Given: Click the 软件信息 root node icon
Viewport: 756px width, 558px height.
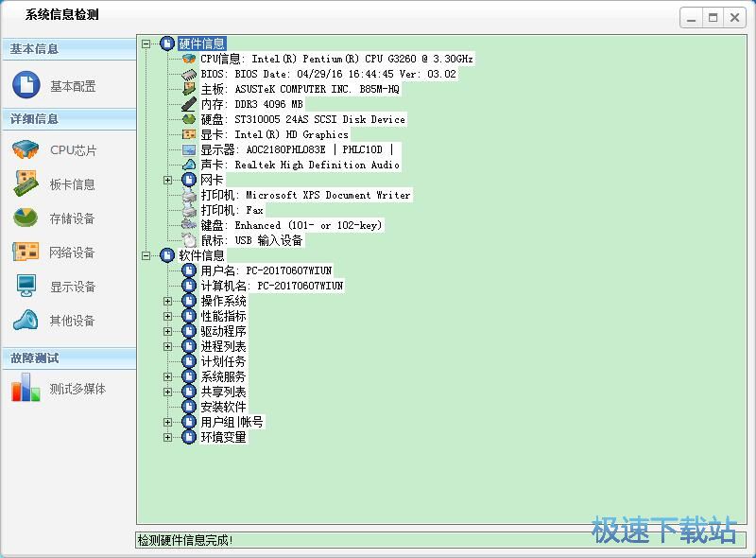Looking at the screenshot, I should [167, 254].
